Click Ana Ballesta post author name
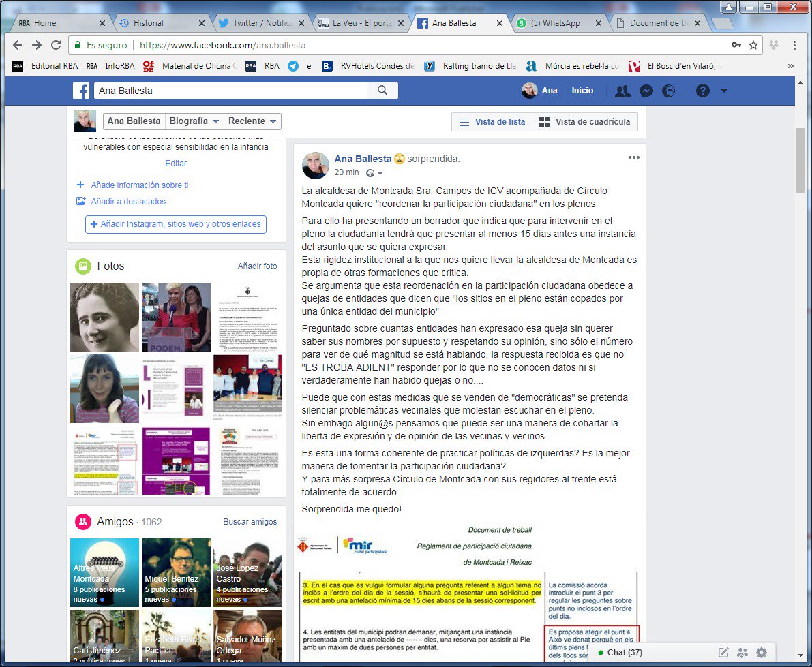Viewport: 812px width, 667px height. pos(363,159)
